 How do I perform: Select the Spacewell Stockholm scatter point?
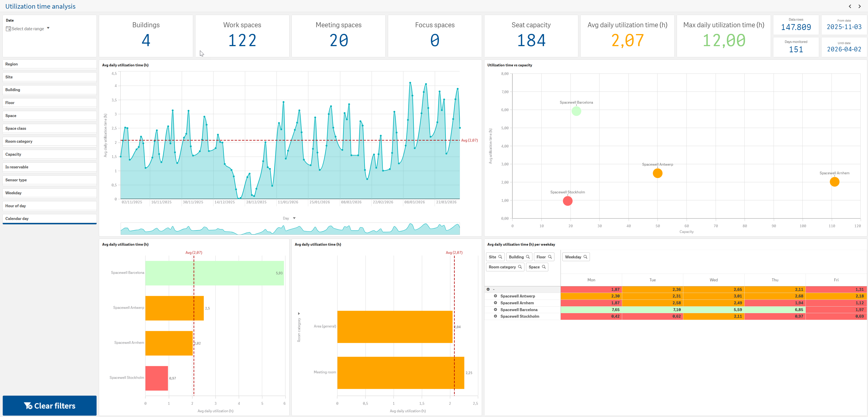567,201
